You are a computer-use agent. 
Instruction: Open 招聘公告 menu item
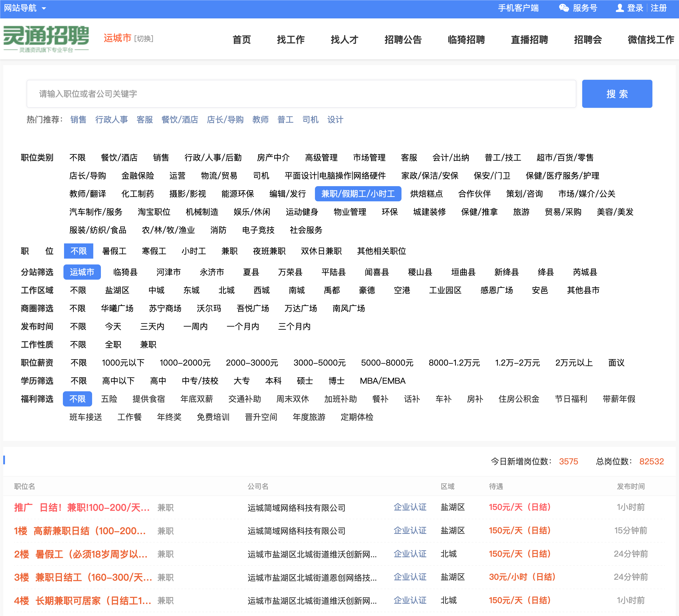pyautogui.click(x=403, y=39)
